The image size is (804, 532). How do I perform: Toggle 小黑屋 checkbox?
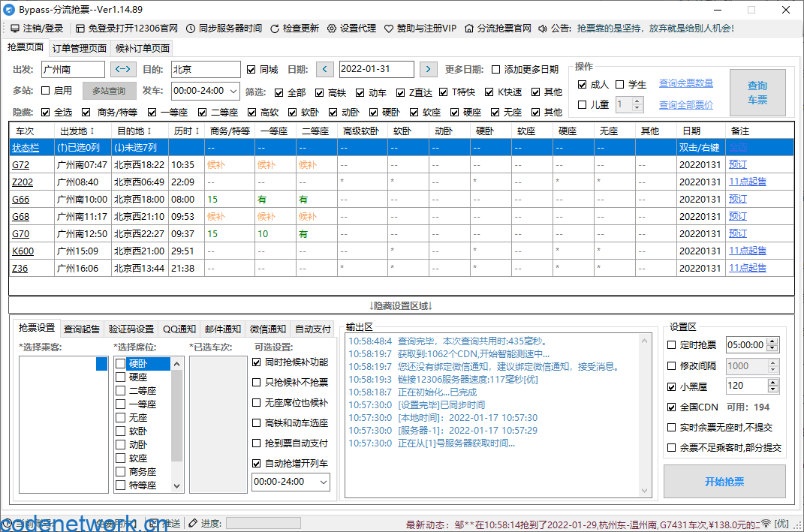[671, 386]
